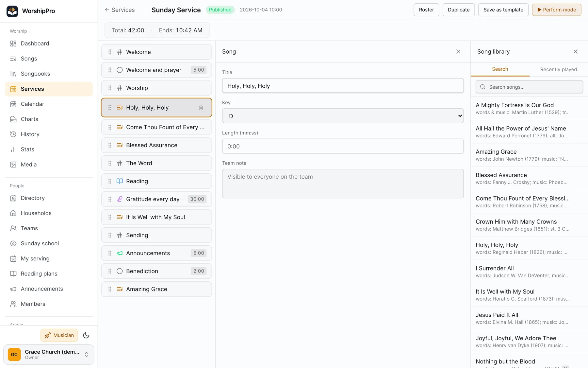This screenshot has height=368, width=588.
Task: Select the Sending section header
Action: [156, 235]
